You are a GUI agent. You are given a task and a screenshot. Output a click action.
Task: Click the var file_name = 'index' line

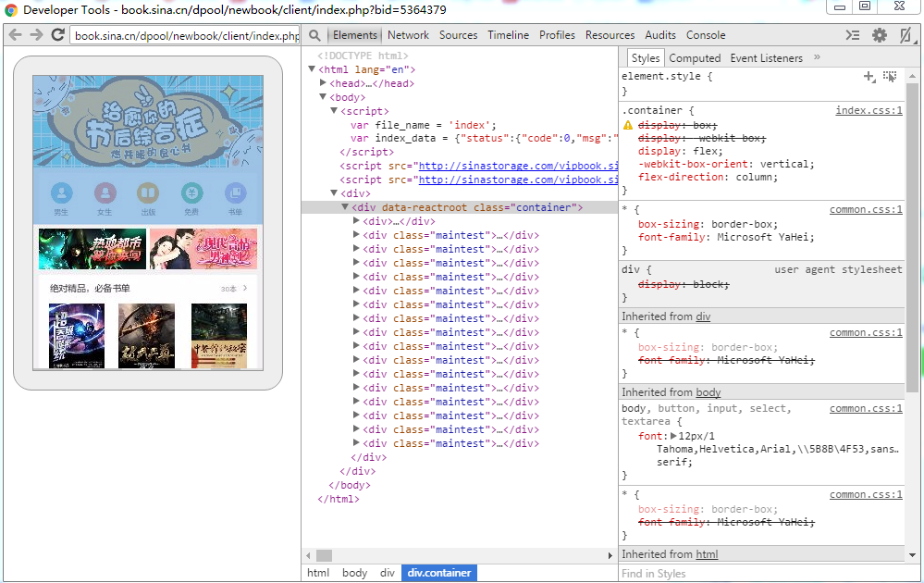[x=423, y=125]
